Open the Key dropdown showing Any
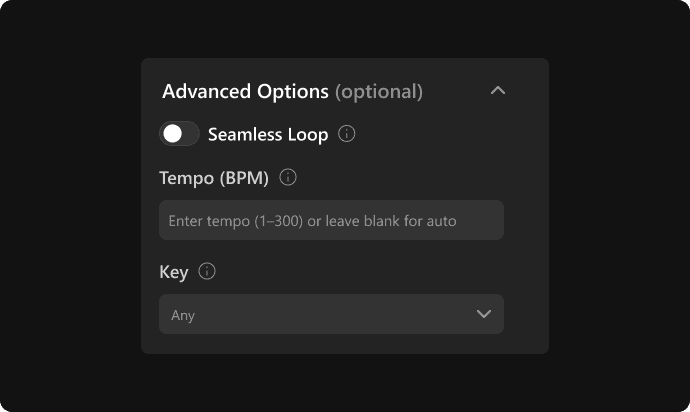 pos(331,314)
